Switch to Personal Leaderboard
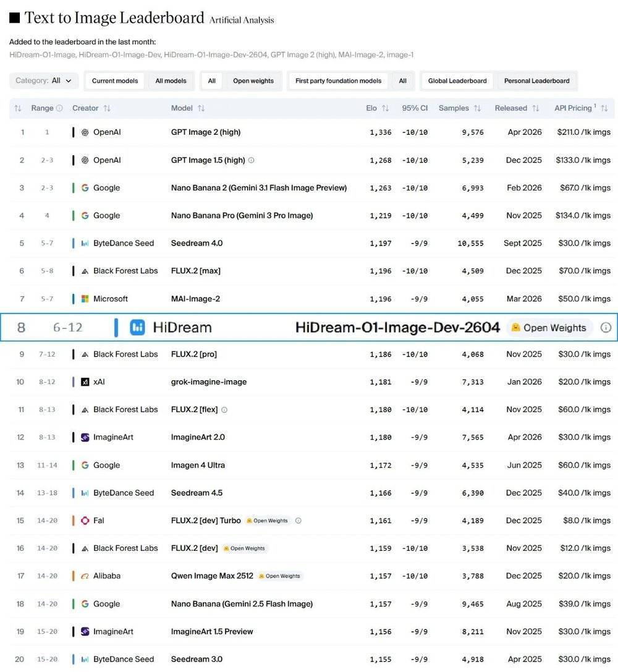This screenshot has width=618, height=672. (x=536, y=80)
